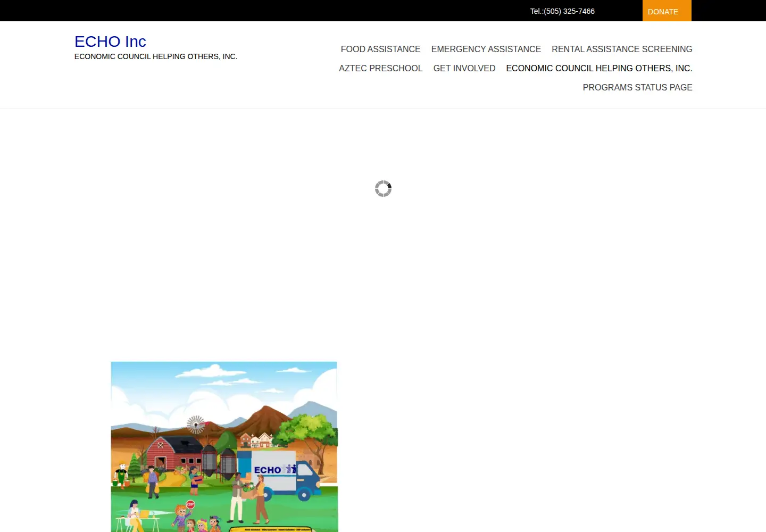Click GET INVOLVED in the navigation bar

[x=464, y=68]
